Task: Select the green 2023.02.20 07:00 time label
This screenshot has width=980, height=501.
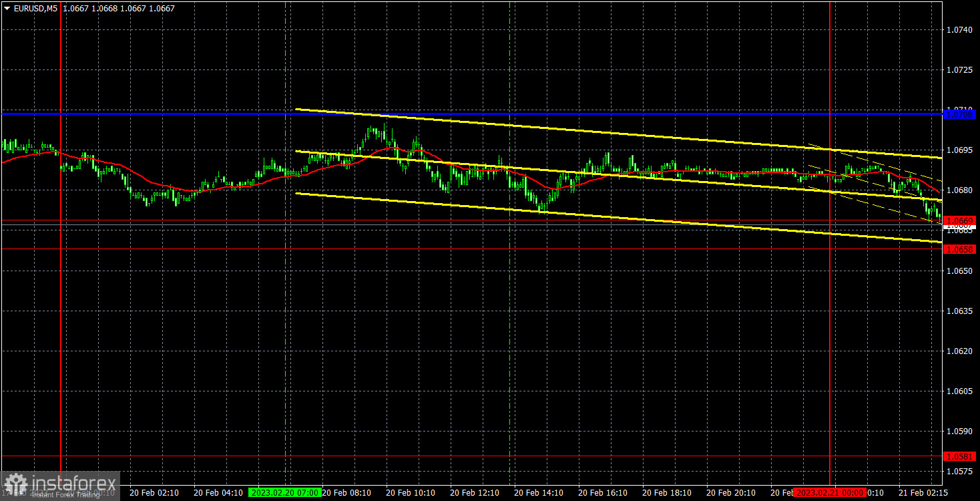Action: tap(284, 492)
